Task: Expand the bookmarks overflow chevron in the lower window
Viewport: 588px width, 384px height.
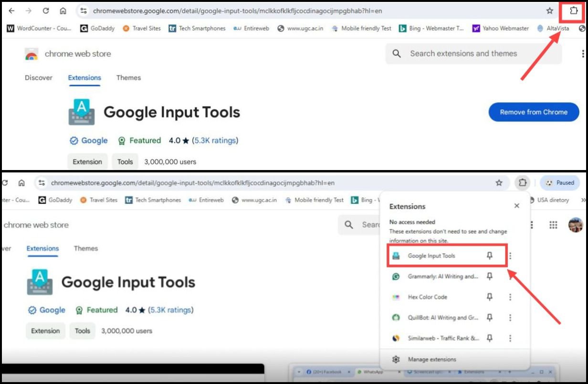Action: 583,200
